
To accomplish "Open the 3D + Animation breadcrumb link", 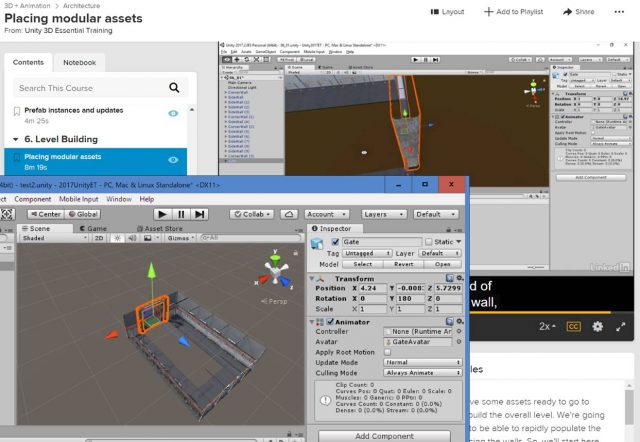I will (27, 6).
